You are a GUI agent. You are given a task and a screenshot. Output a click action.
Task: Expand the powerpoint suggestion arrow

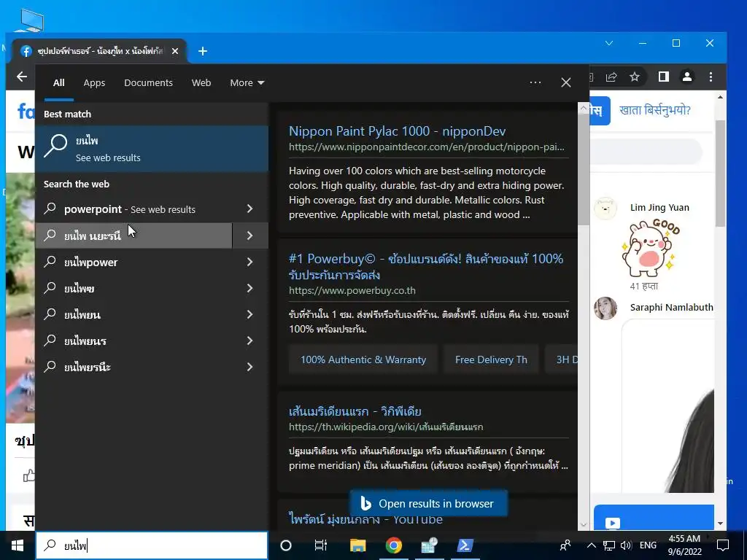click(250, 209)
